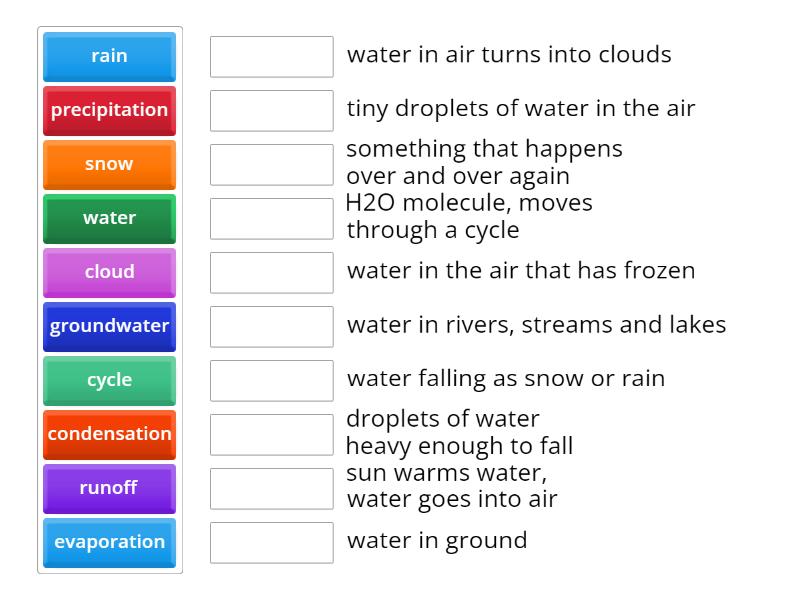Click the box beside frozen water definition
800x600 pixels.
pos(271,271)
